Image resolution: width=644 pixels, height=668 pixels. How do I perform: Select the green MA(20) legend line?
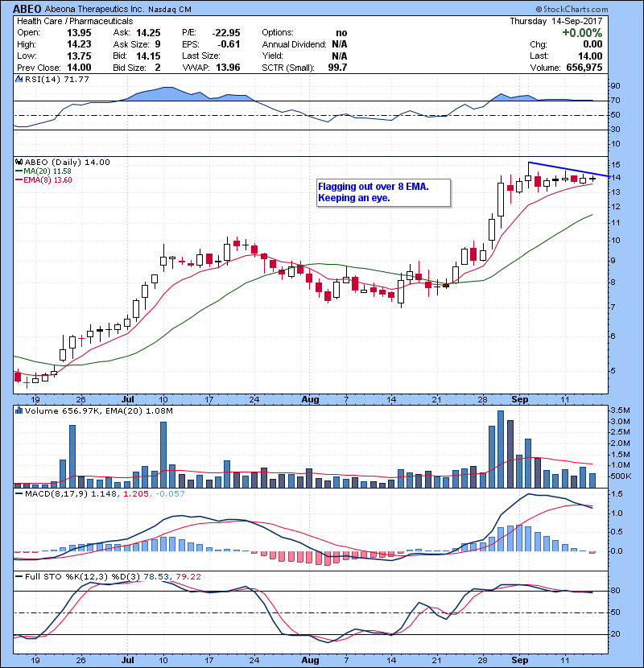point(19,171)
